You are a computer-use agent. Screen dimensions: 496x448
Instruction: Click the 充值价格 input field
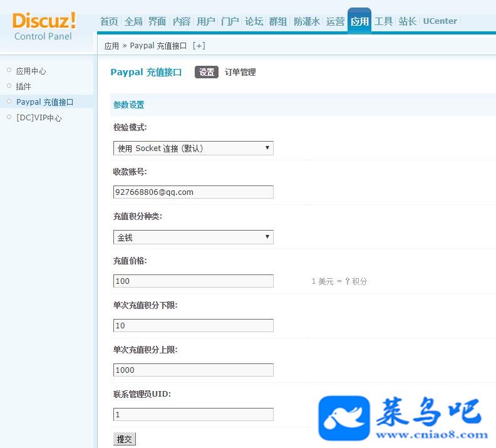(194, 281)
